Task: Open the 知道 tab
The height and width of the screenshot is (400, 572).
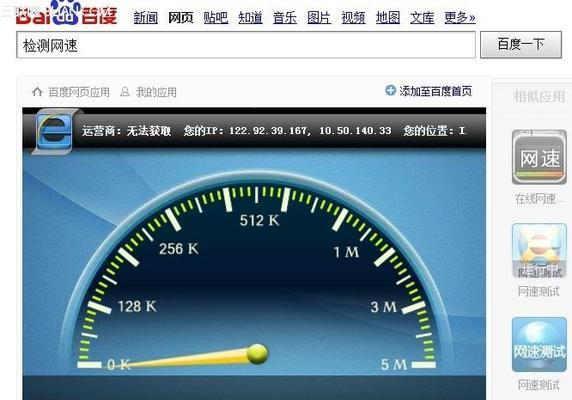Action: [x=250, y=18]
